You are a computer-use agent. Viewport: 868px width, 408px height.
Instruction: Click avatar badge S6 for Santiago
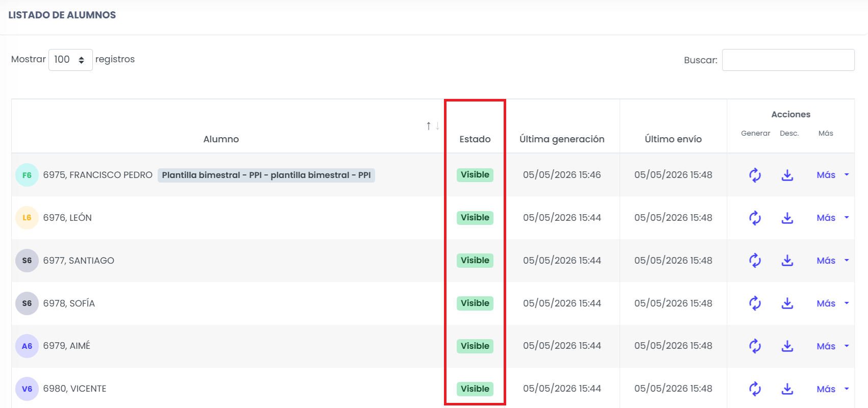coord(27,261)
